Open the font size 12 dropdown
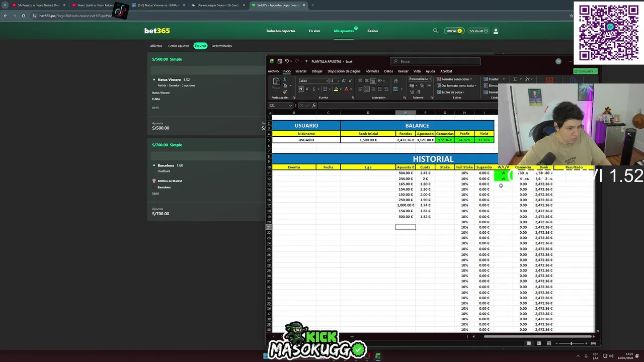The height and width of the screenshot is (362, 644). (339, 81)
